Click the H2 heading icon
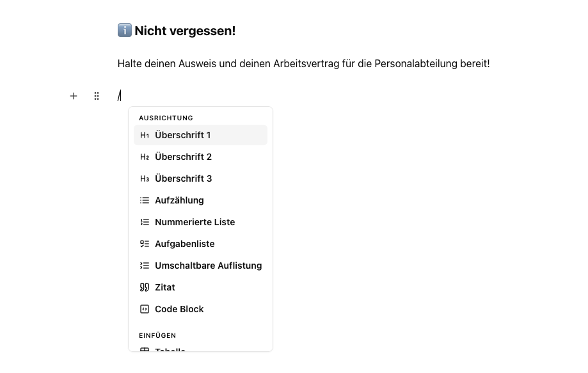This screenshot has height=373, width=588. (x=145, y=157)
